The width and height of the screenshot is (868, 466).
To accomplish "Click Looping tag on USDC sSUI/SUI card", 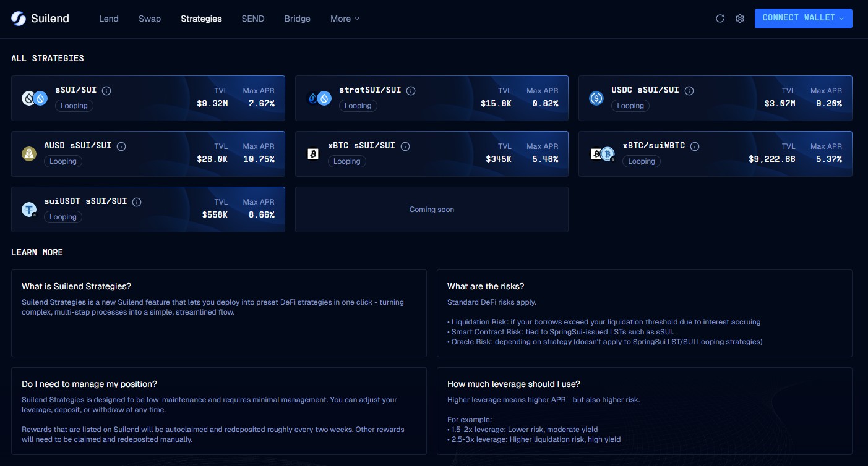I will (630, 106).
